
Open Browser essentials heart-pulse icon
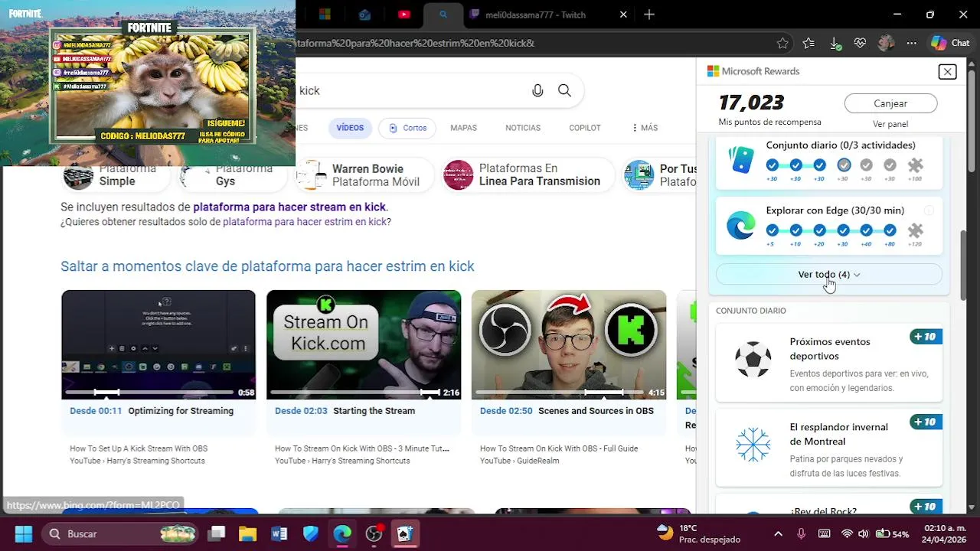[x=860, y=44]
